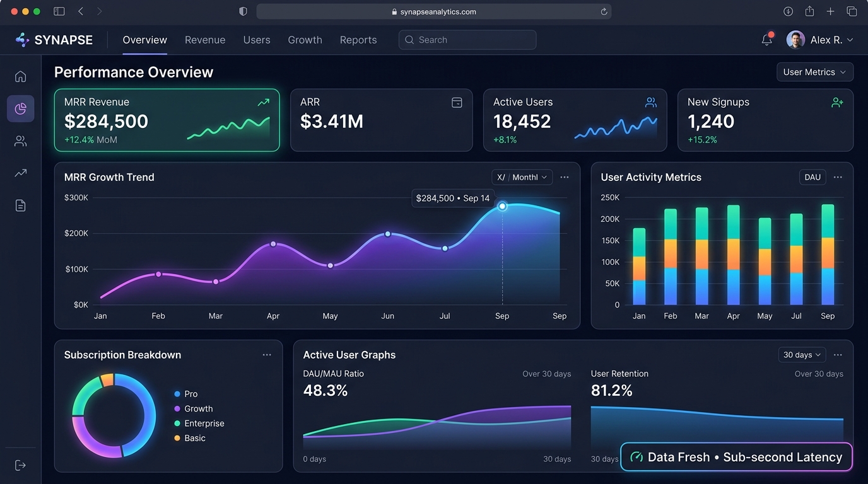Click the May bar in User Activity Metrics

[x=765, y=262]
